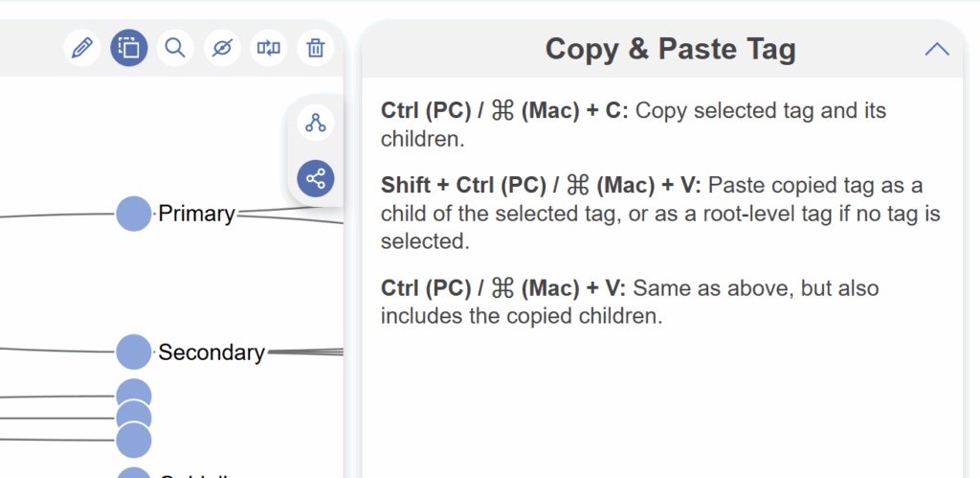The width and height of the screenshot is (980, 478).
Task: Click the trash delete tag icon
Action: 316,47
